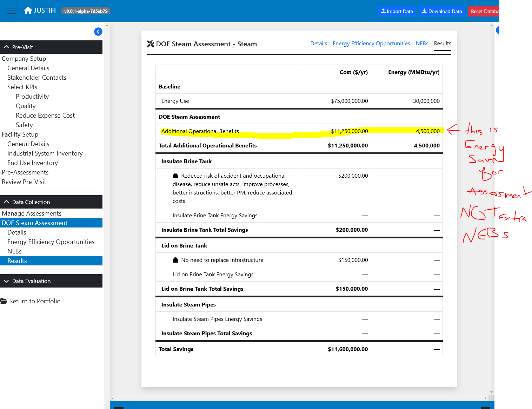This screenshot has width=532, height=409.
Task: Click the Energy Use baseline row label
Action: [175, 101]
